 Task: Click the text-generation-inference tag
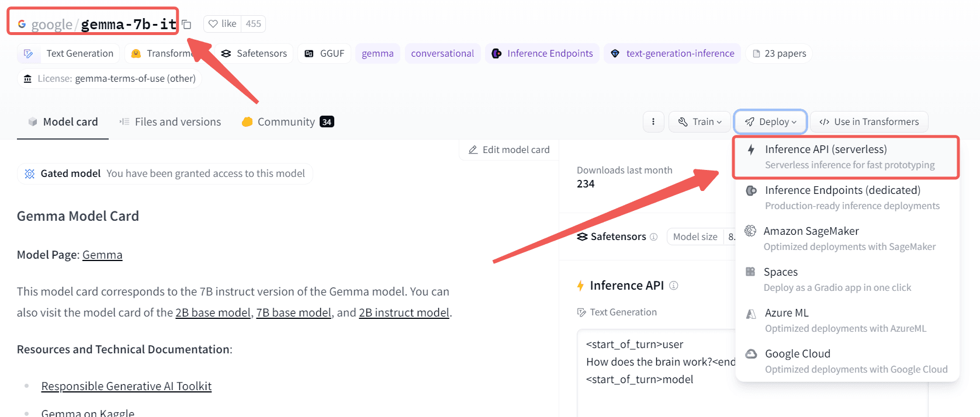(x=672, y=53)
